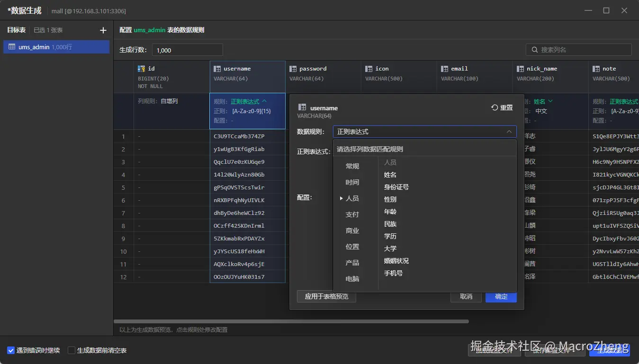Click the note column header icon
The height and width of the screenshot is (364, 639).
pyautogui.click(x=596, y=69)
